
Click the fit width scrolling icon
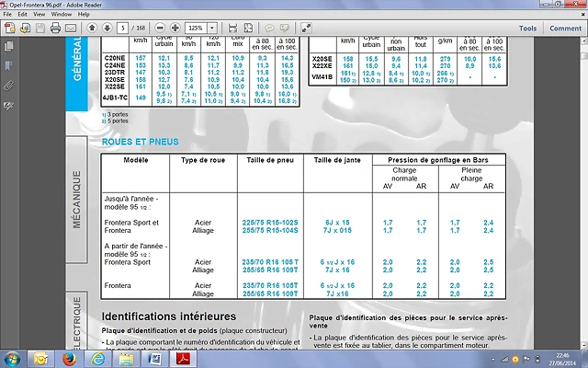click(232, 28)
